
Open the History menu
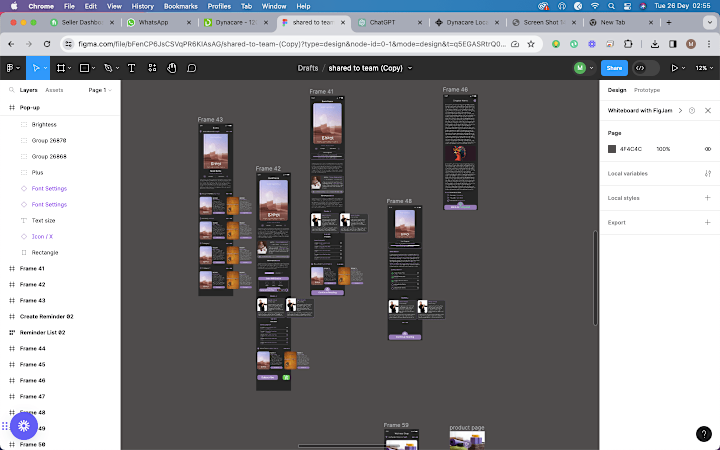point(142,6)
